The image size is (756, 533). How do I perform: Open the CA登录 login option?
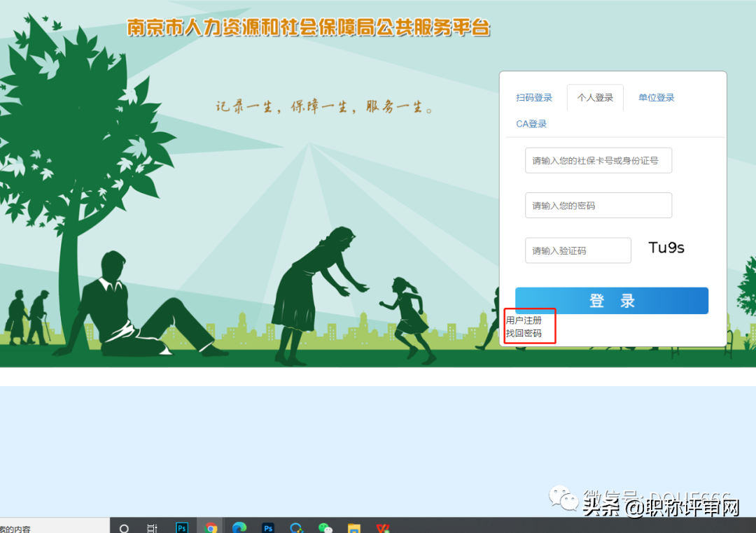pos(531,123)
